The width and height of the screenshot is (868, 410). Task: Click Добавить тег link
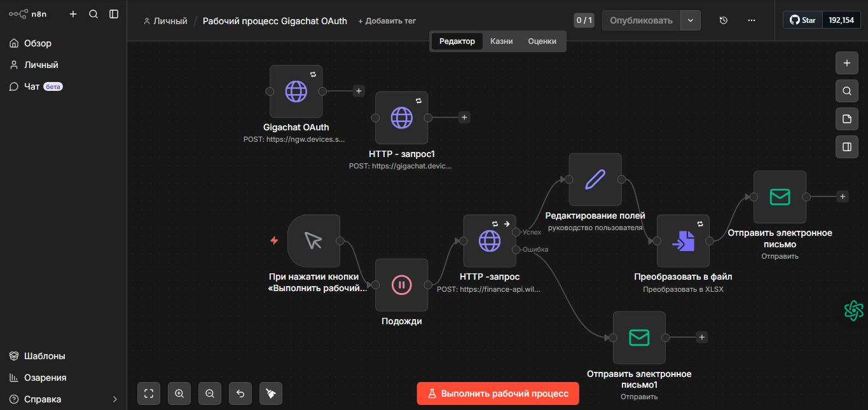pyautogui.click(x=387, y=21)
